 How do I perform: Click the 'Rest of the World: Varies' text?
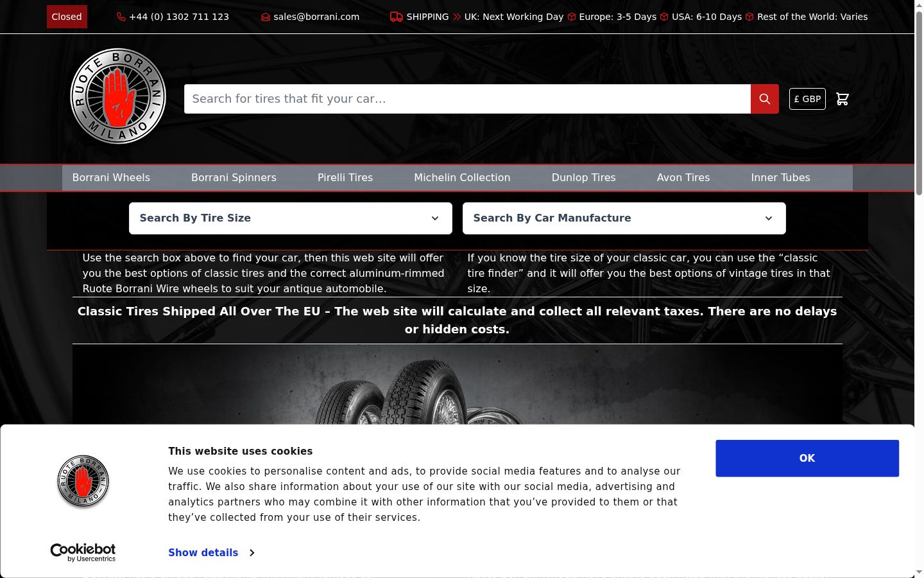coord(812,17)
